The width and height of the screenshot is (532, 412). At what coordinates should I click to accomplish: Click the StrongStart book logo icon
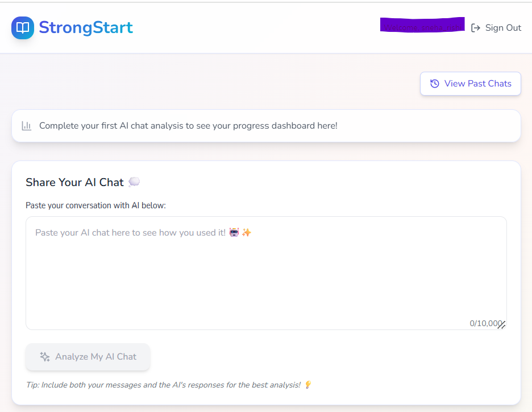click(23, 28)
